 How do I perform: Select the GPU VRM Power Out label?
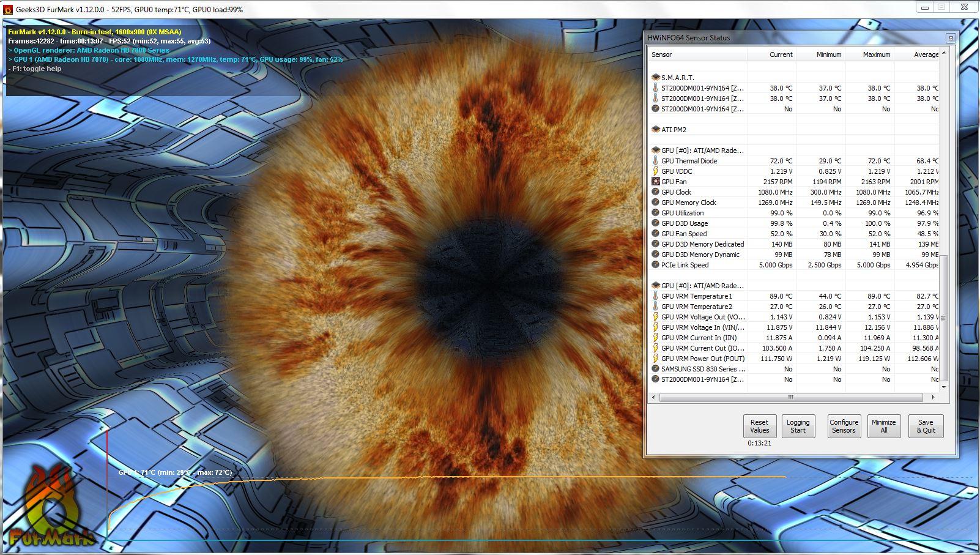click(x=703, y=359)
